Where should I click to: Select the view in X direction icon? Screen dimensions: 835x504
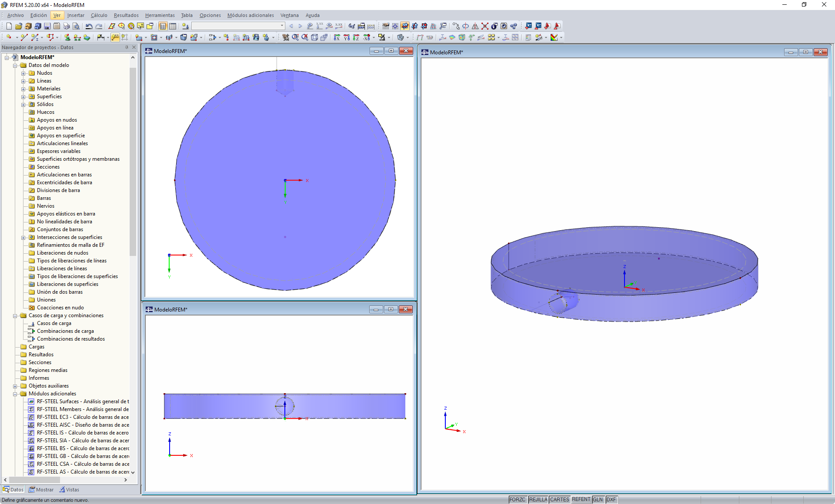coord(337,37)
